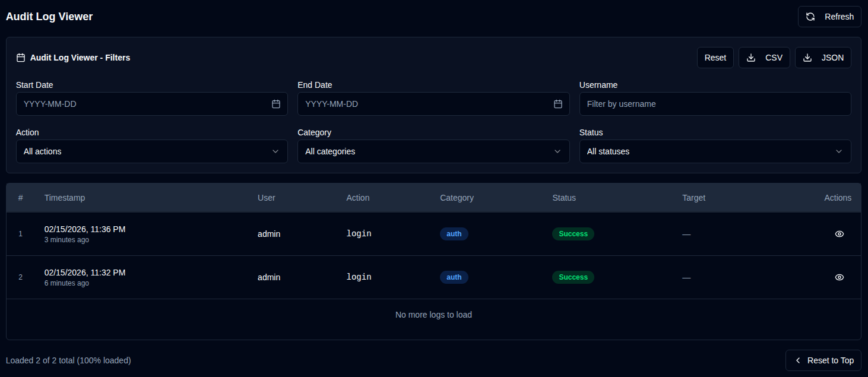Screen dimensions: 868x377
Task: Export logs as JSON
Action: [x=823, y=58]
